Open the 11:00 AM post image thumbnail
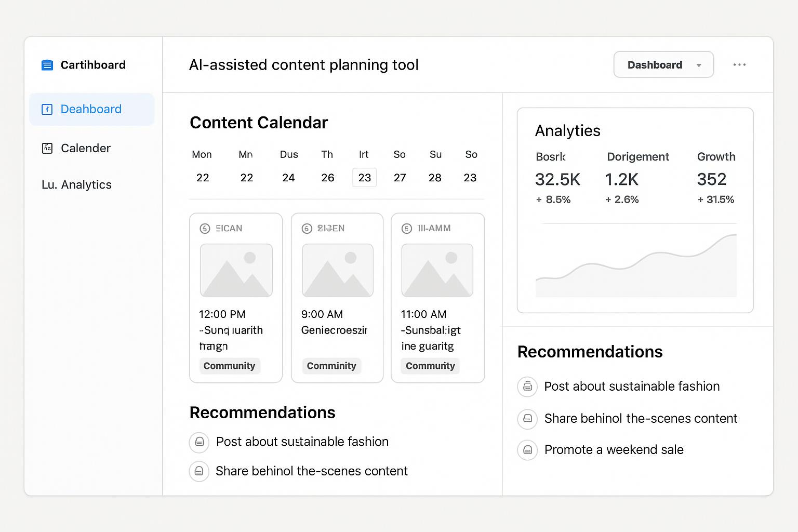 [x=437, y=270]
